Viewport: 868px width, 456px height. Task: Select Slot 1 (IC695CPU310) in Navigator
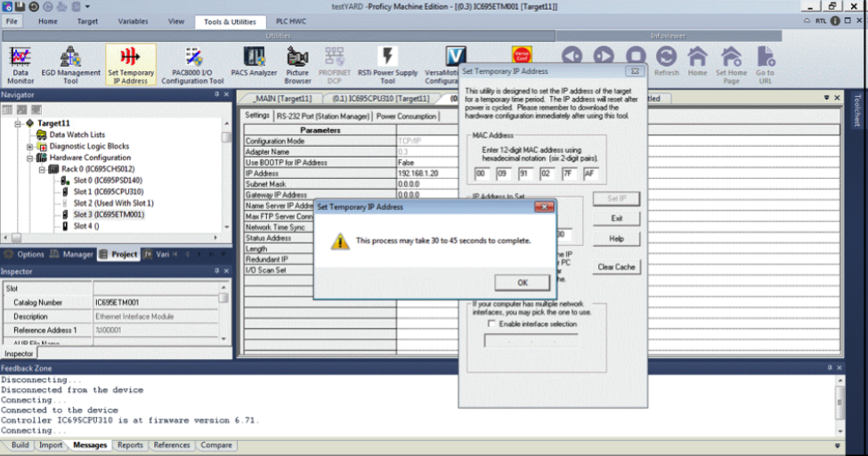tap(109, 191)
